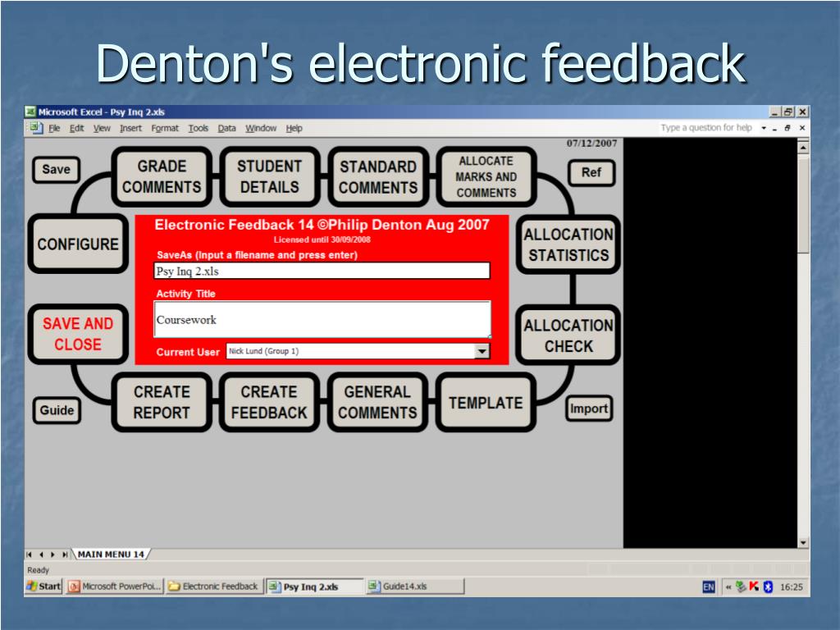Click CREATE REPORT button
Viewport: 840px width, 630px height.
coord(162,402)
